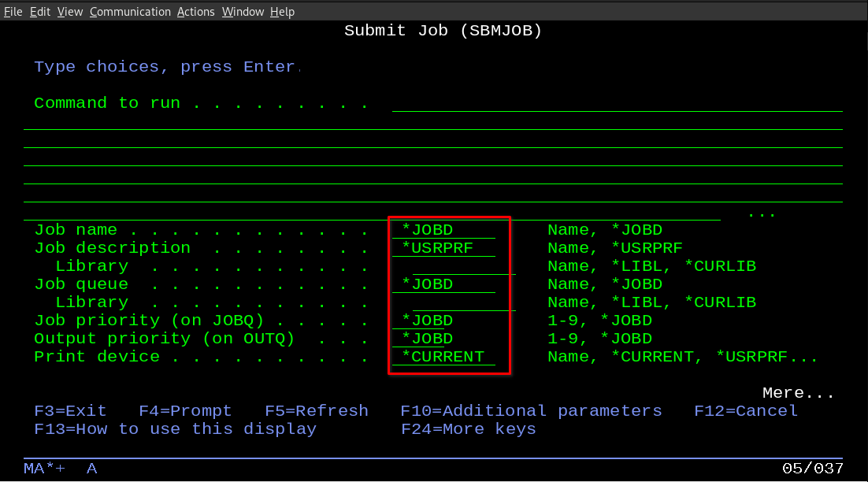The width and height of the screenshot is (868, 482).
Task: Open the Actions menu
Action: click(x=195, y=11)
